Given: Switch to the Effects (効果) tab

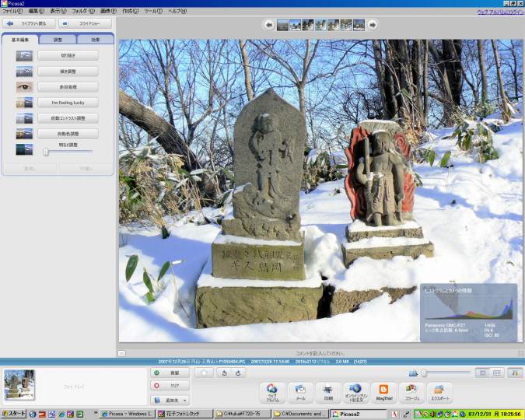Looking at the screenshot, I should tap(95, 39).
